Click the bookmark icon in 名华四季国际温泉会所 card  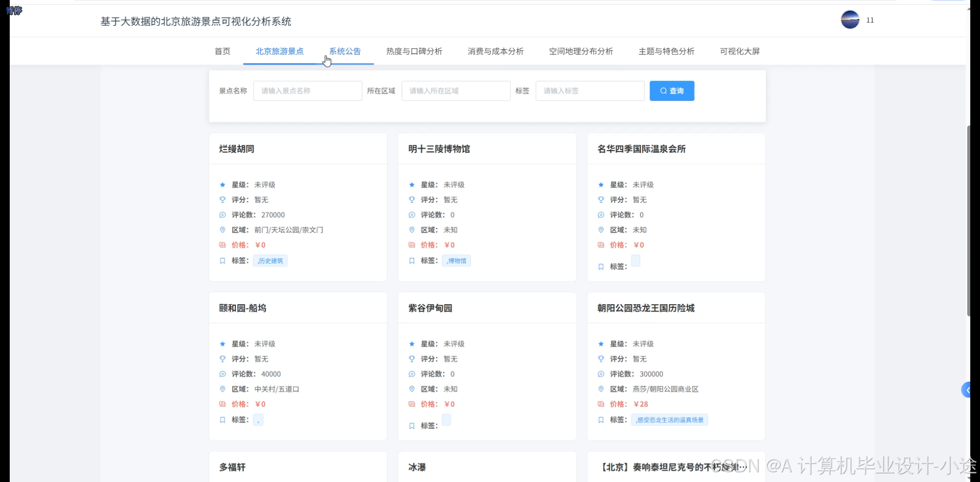pos(601,267)
